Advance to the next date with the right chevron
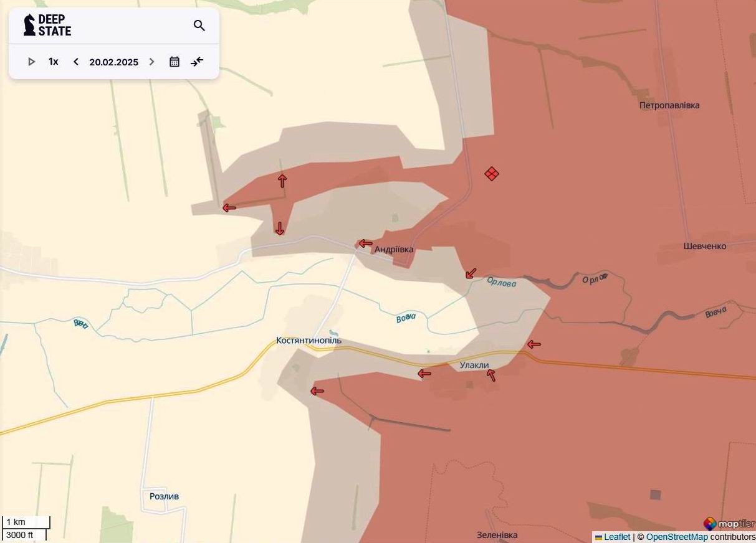This screenshot has height=543, width=756. coord(151,61)
